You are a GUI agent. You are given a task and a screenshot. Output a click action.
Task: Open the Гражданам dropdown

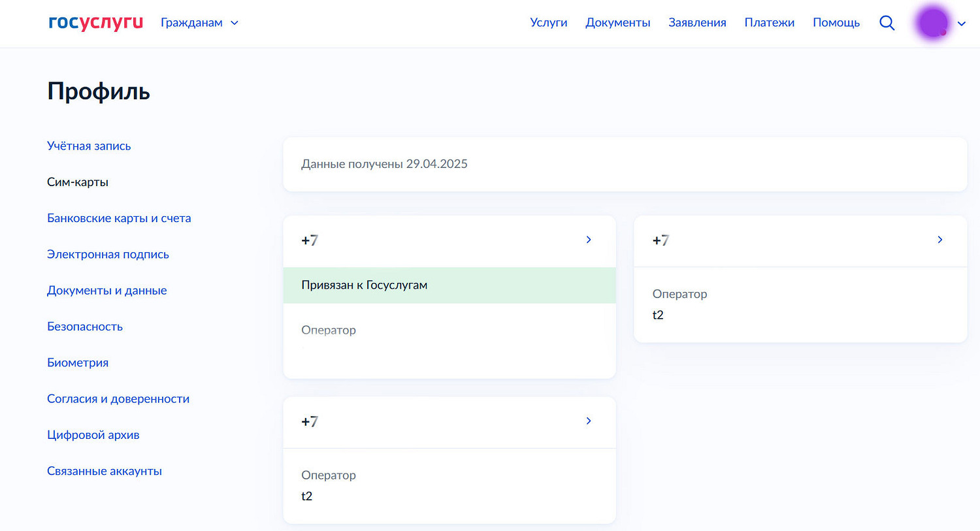tap(199, 23)
